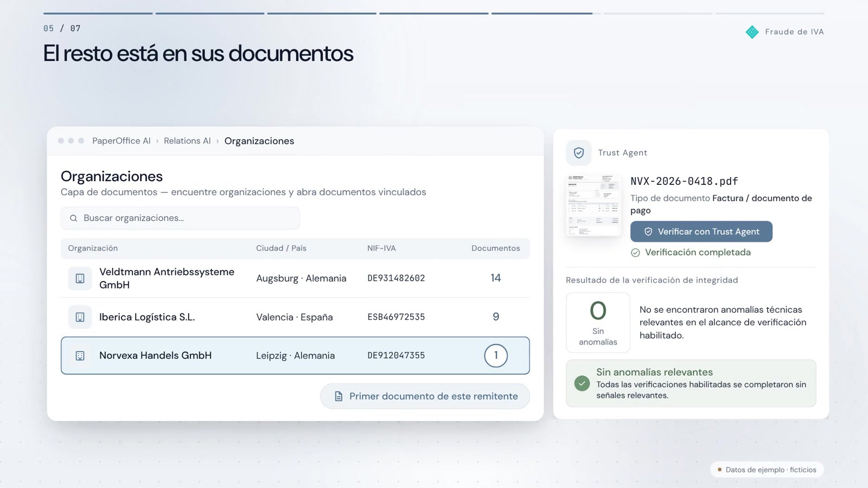Click the building icon beside Veldtmann Antriebssysteme GmbH
The width and height of the screenshot is (868, 488).
[80, 278]
